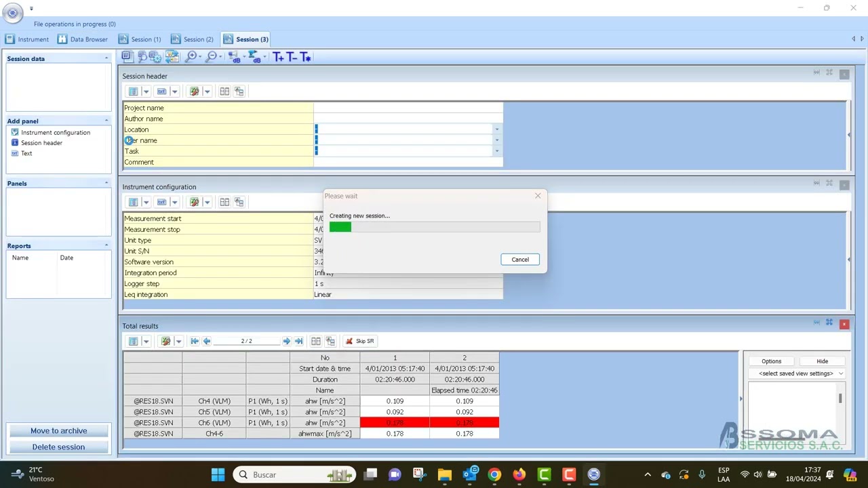Maximize the Total results panel

coord(829,323)
